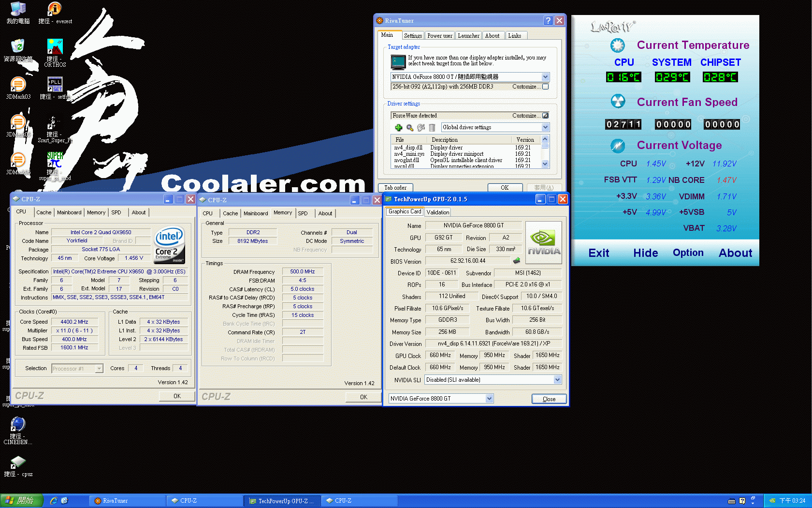Viewport: 812px width, 508px height.
Task: Click the keyboard language tray icon
Action: click(x=732, y=501)
